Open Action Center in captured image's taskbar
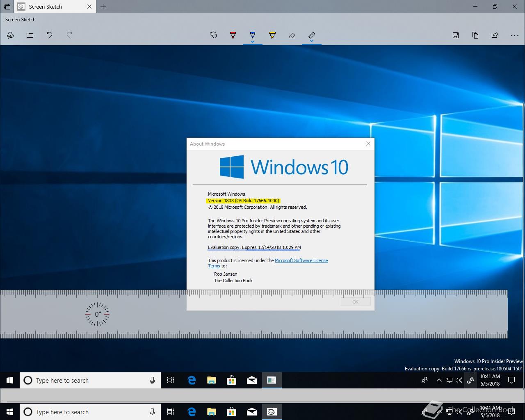Image resolution: width=525 pixels, height=420 pixels. 511,380
